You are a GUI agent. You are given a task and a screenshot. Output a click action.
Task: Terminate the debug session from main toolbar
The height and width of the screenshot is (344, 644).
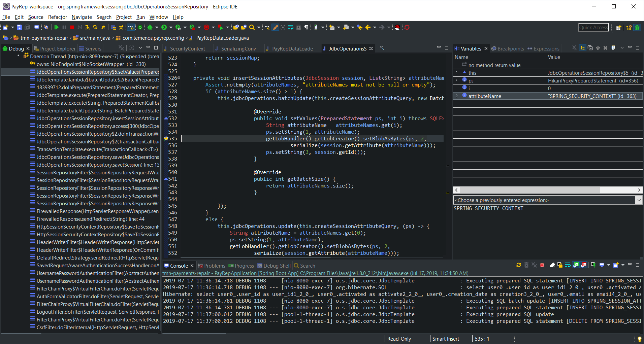pyautogui.click(x=72, y=28)
